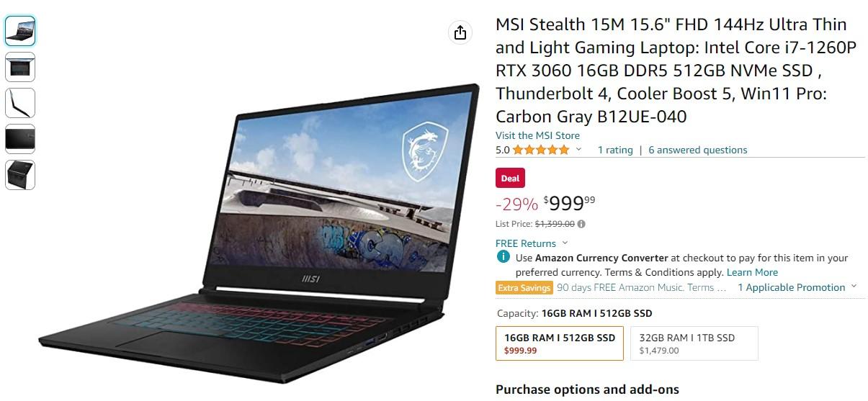Open the 1 rating link

[x=615, y=150]
